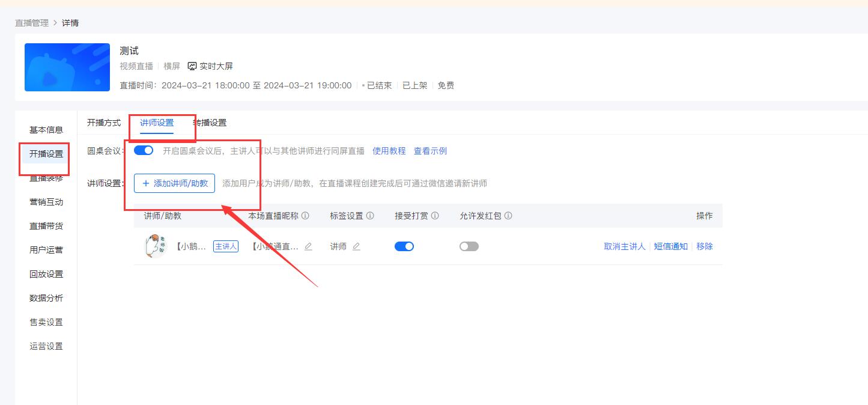Click the 查看示例 link

(x=430, y=151)
